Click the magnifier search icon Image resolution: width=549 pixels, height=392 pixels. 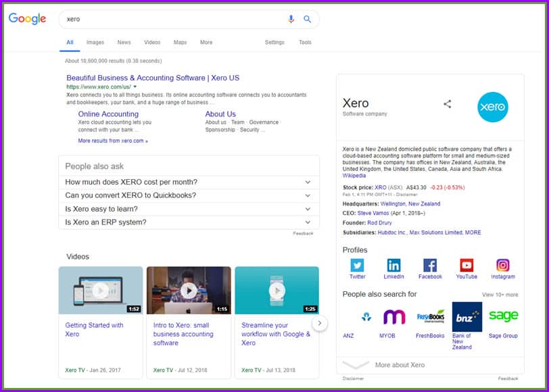coord(308,19)
